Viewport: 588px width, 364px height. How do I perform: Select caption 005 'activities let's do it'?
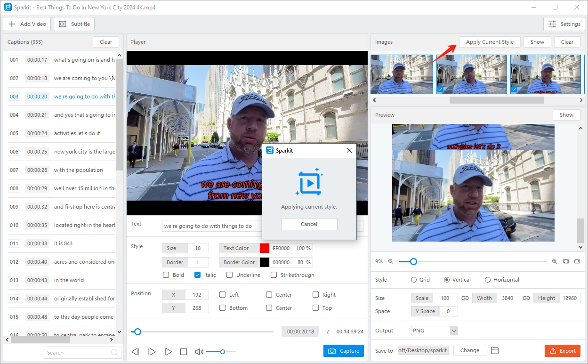(x=77, y=133)
